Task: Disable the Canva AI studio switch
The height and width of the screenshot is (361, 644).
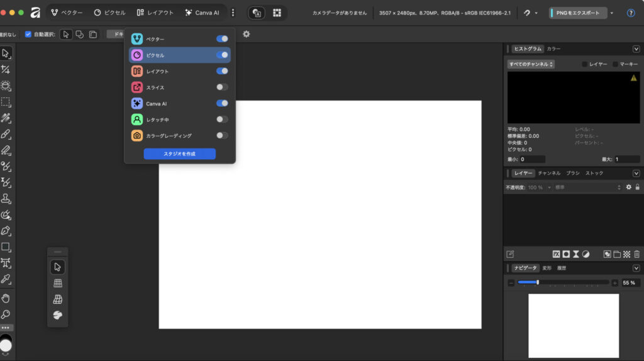Action: 222,103
